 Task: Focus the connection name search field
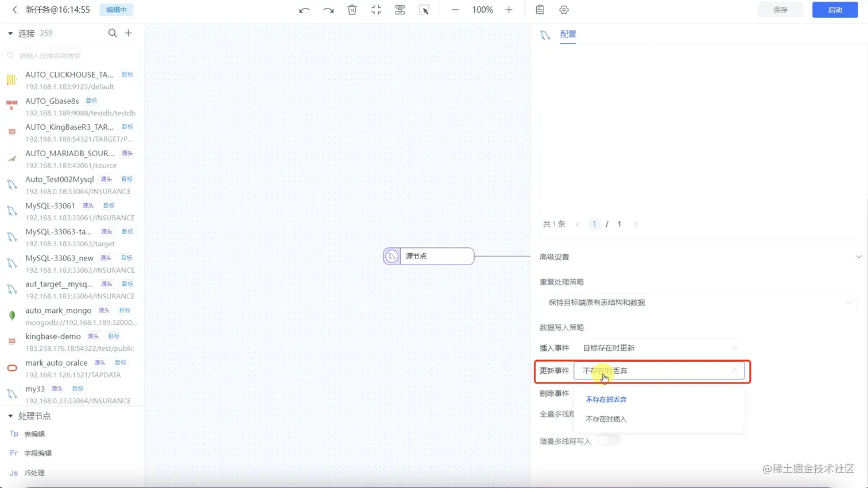click(72, 56)
